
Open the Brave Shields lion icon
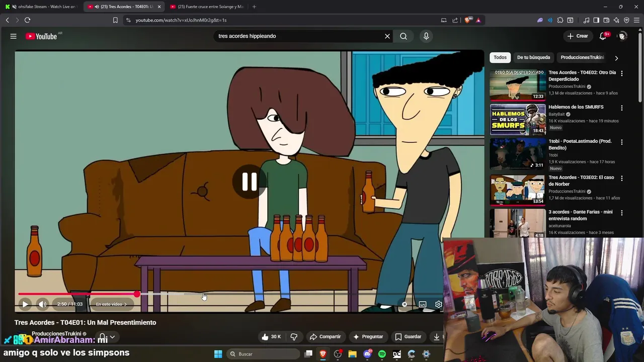coord(467,20)
